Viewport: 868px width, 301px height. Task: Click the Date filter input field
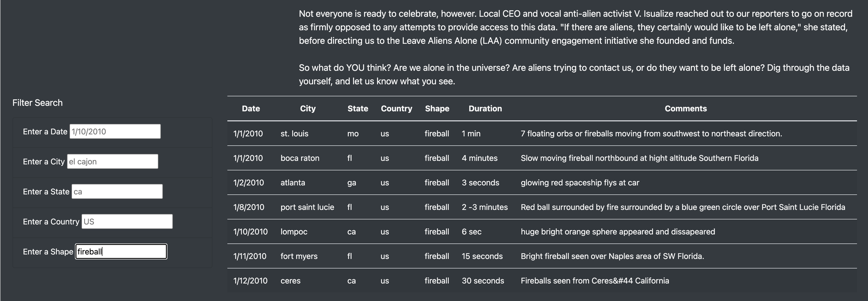[x=115, y=131]
